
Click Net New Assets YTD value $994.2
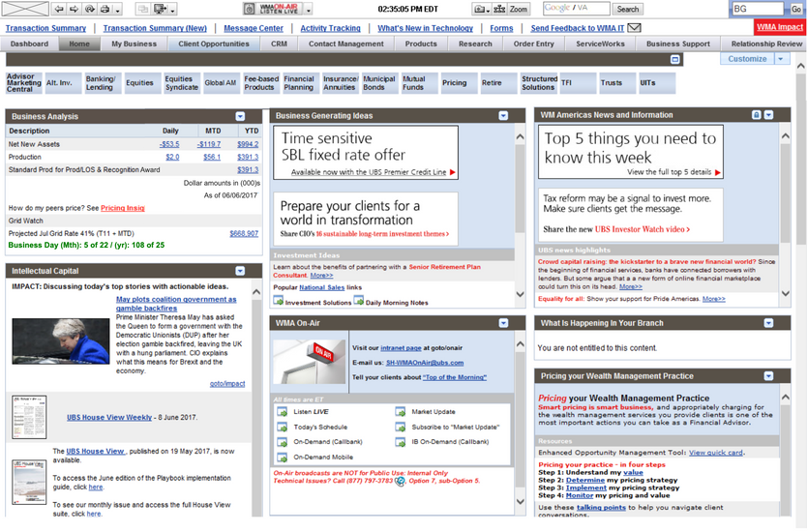click(248, 144)
